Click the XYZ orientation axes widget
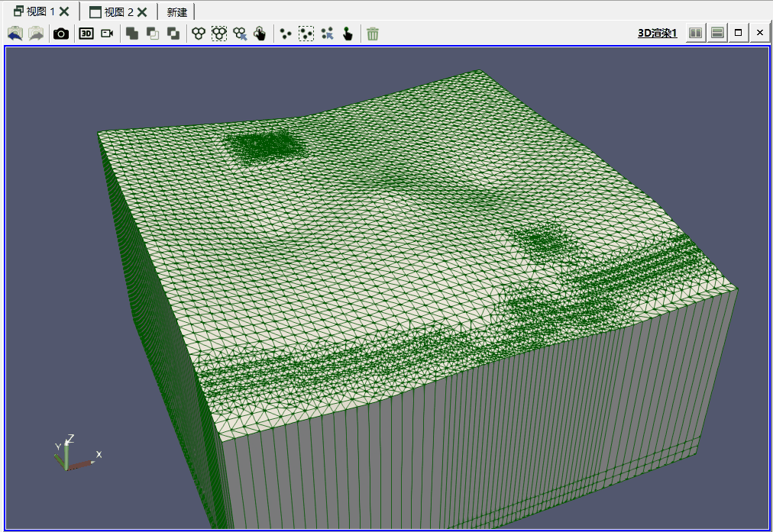Viewport: 773px width, 532px height. 78,453
